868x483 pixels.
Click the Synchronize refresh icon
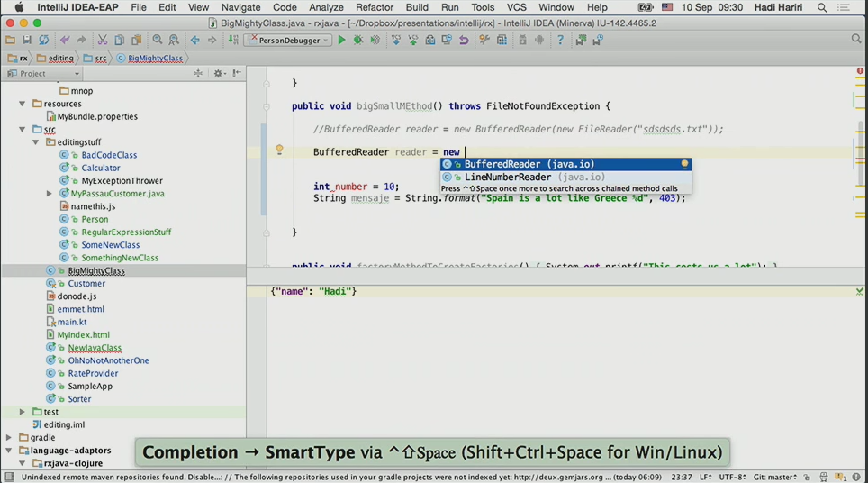(x=44, y=40)
